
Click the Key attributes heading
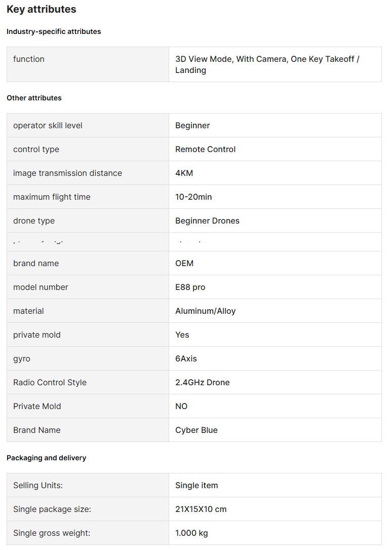pyautogui.click(x=42, y=9)
